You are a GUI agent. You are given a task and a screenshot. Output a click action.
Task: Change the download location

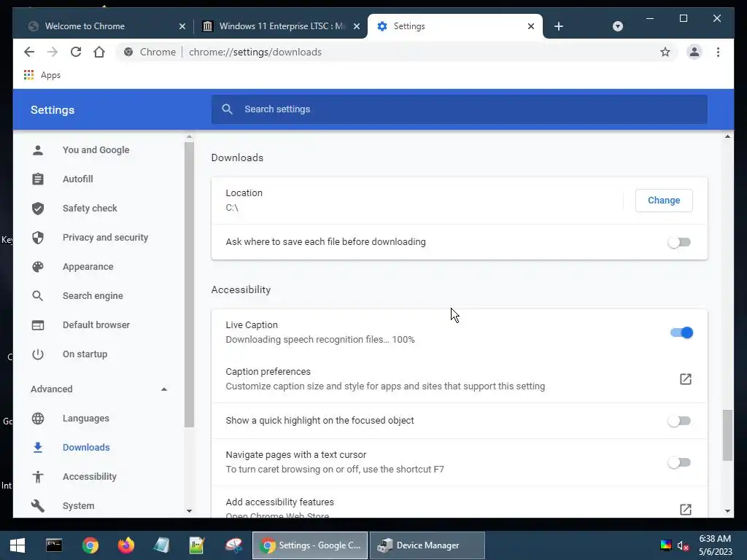pyautogui.click(x=664, y=201)
